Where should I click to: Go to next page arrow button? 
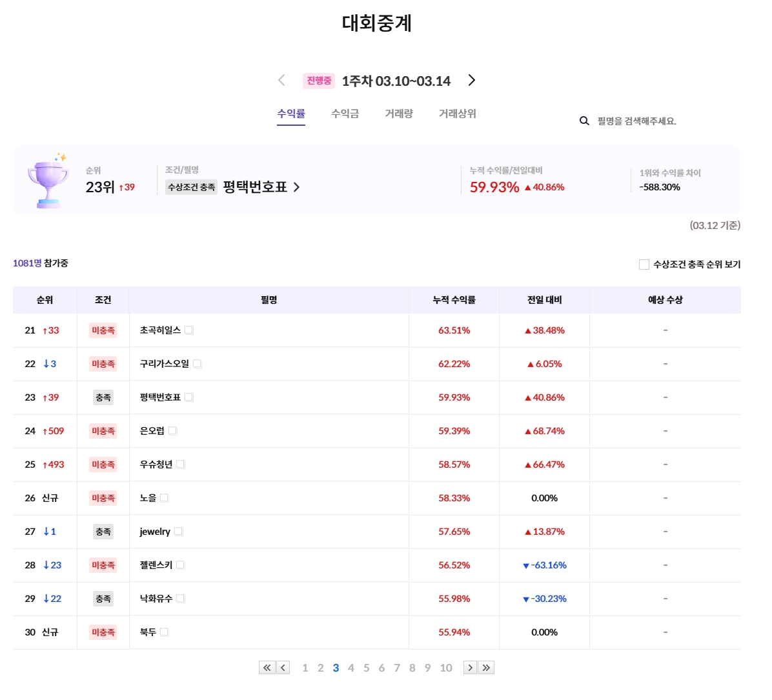click(470, 668)
